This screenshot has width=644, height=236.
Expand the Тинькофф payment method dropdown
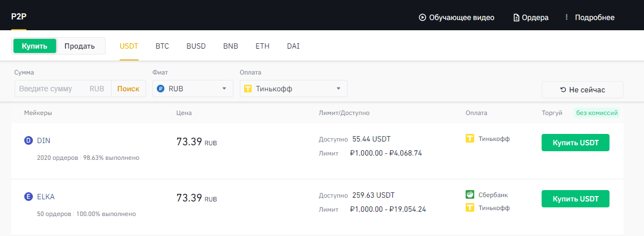(x=293, y=89)
